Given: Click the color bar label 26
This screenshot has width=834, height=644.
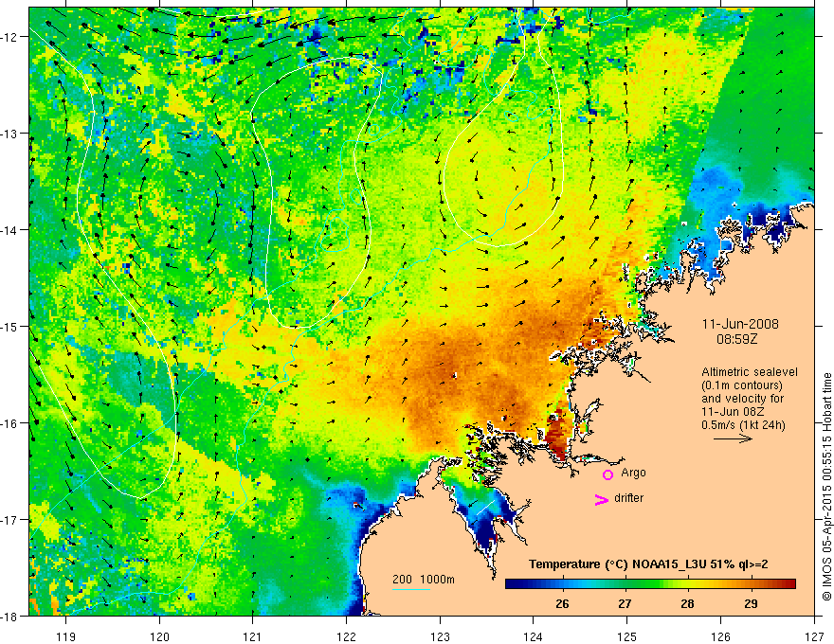Looking at the screenshot, I should tap(562, 604).
